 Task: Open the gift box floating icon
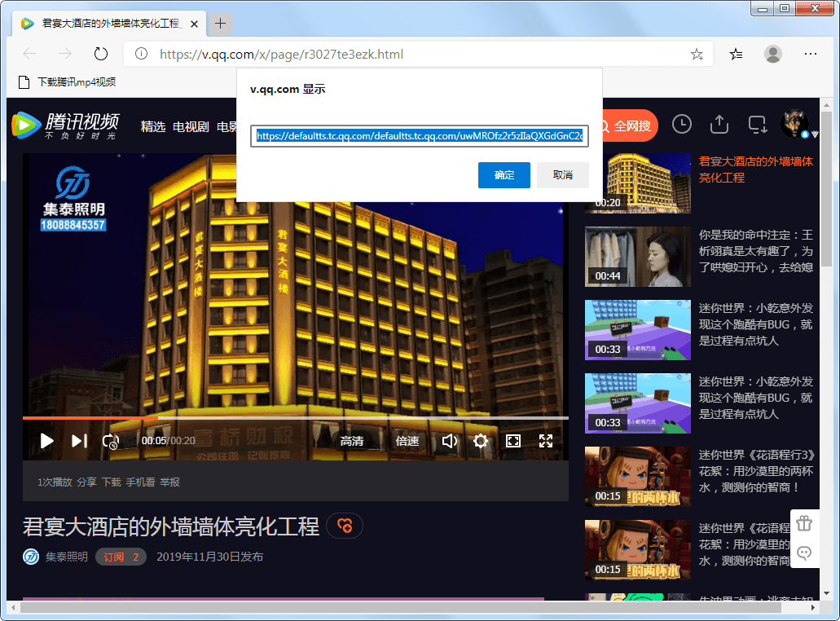coord(804,523)
